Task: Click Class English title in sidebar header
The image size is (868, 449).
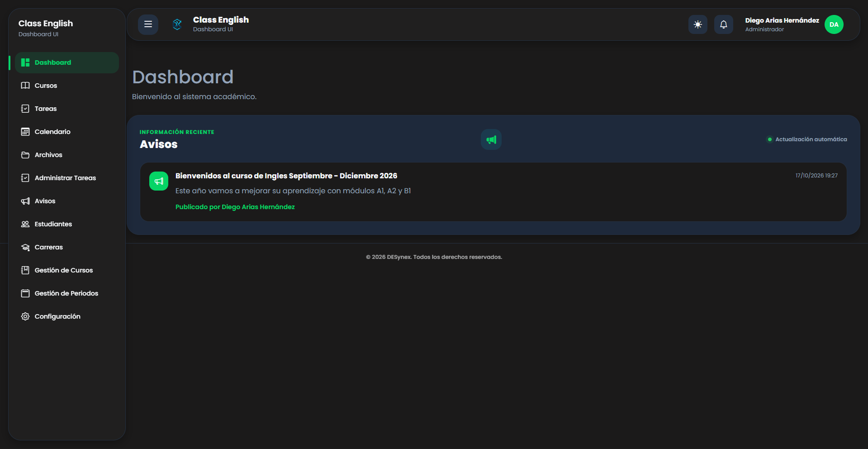Action: [x=46, y=24]
